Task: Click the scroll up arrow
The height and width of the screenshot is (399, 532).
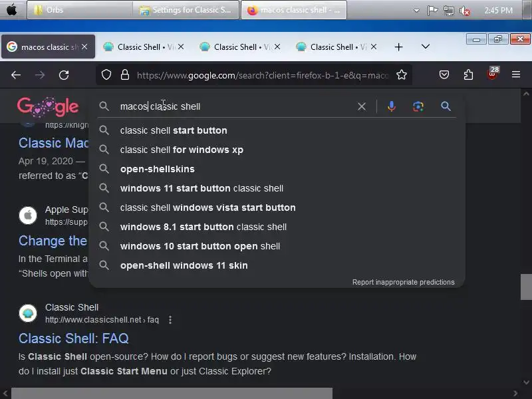Action: pyautogui.click(x=526, y=94)
